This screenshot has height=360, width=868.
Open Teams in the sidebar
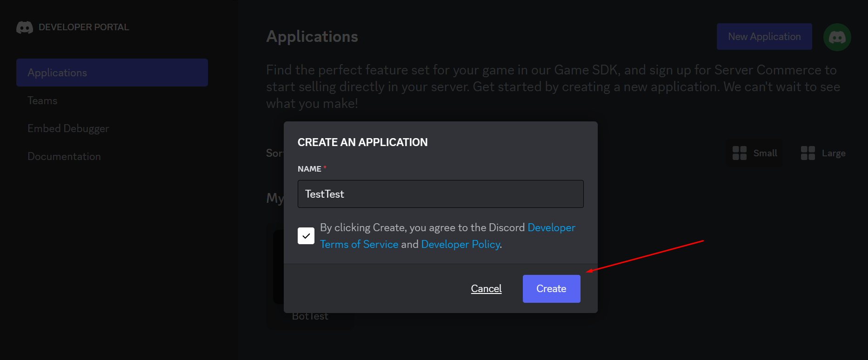[x=42, y=100]
